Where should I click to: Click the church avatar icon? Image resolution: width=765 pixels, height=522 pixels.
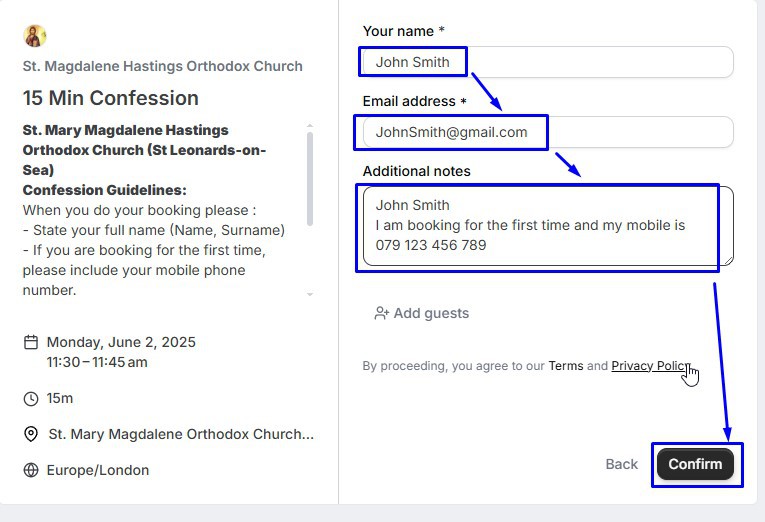click(x=35, y=36)
